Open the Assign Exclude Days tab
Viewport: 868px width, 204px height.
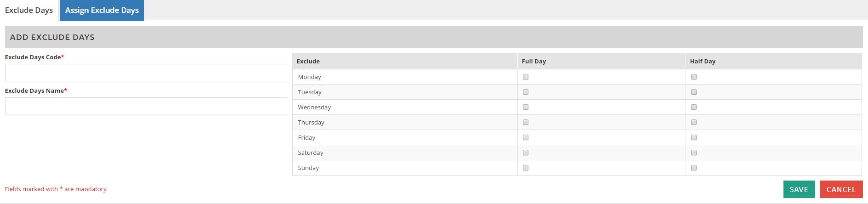pyautogui.click(x=102, y=10)
